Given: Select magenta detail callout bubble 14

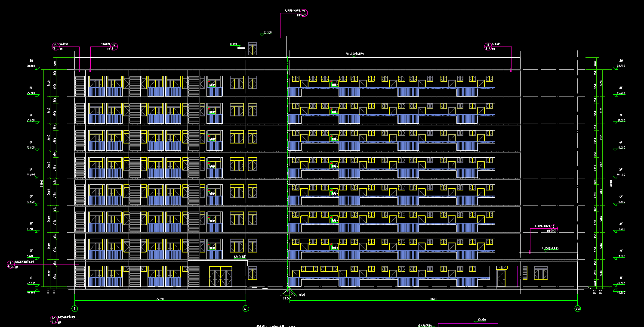Looking at the screenshot, I should 55,47.
